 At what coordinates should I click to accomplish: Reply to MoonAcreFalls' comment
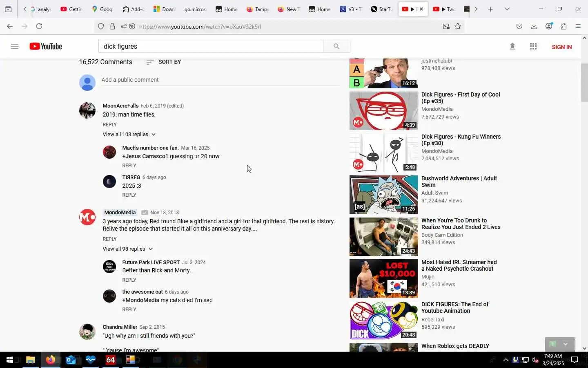pyautogui.click(x=109, y=124)
